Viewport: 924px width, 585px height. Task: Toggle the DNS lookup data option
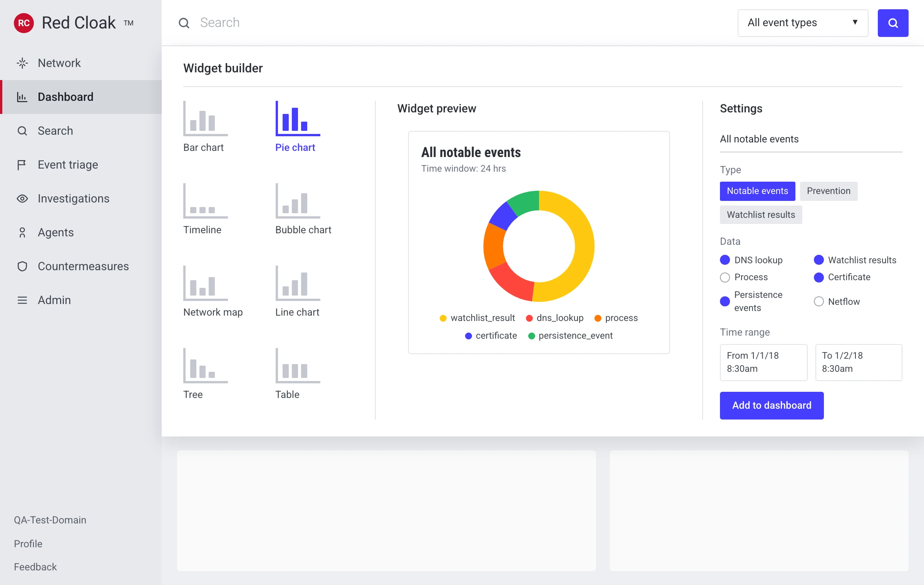[x=725, y=260]
